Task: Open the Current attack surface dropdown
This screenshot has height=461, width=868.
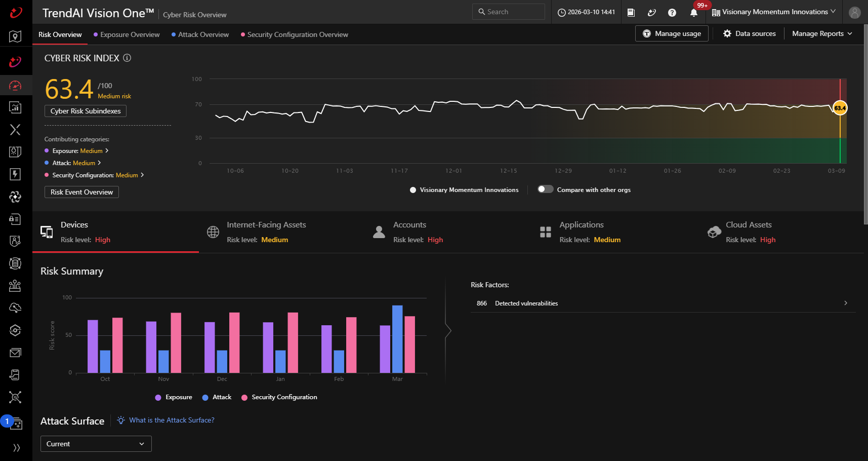Action: coord(96,444)
